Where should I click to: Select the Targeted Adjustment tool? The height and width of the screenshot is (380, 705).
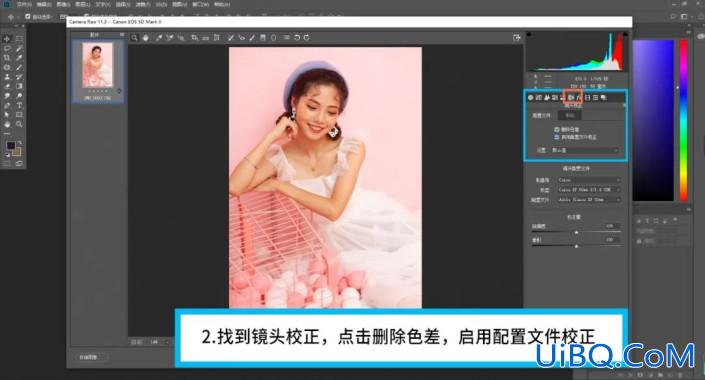click(181, 38)
